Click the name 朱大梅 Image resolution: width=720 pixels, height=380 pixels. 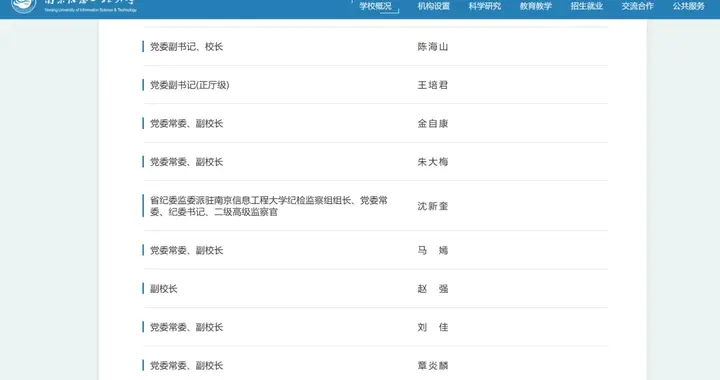pos(433,162)
